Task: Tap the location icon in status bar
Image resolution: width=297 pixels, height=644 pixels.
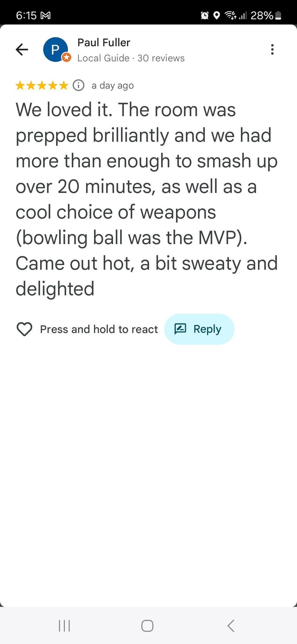Action: point(217,15)
